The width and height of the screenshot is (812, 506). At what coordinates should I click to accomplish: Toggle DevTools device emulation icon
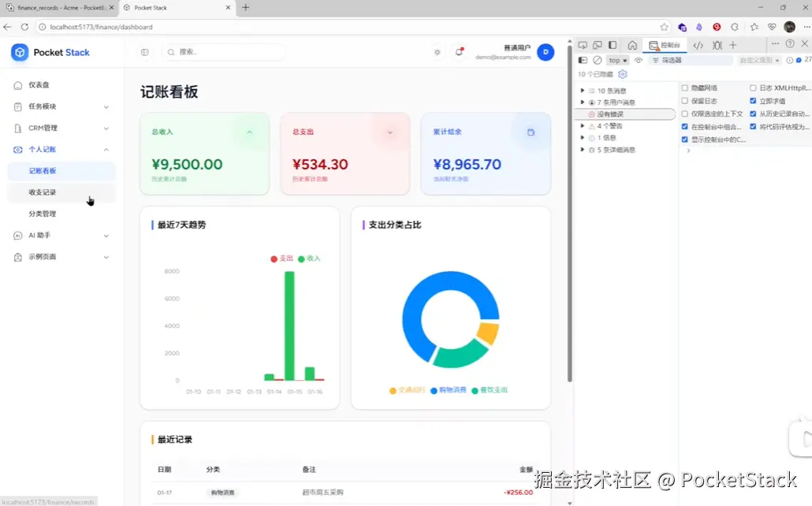click(598, 45)
